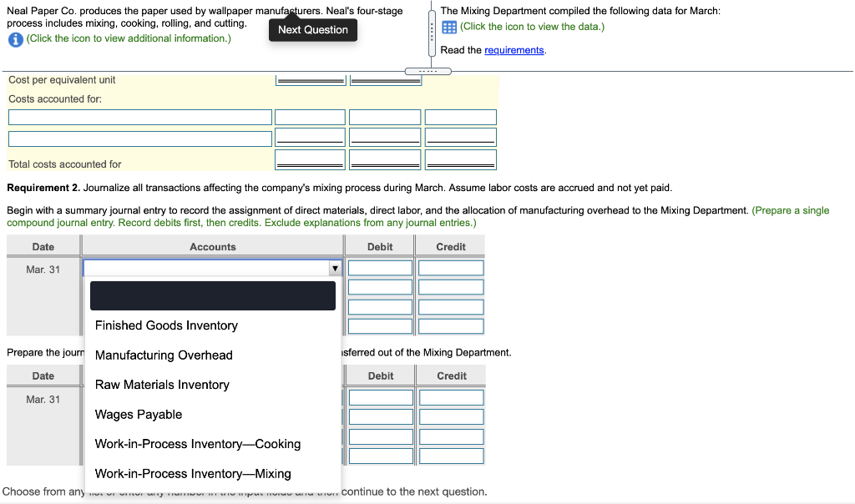Click the first-row Credit field of first journal

pyautogui.click(x=451, y=268)
